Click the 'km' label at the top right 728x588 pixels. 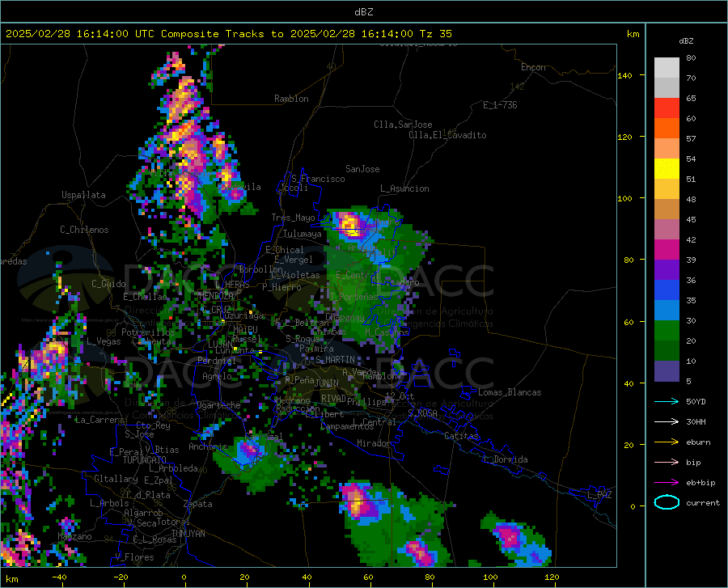coord(633,34)
